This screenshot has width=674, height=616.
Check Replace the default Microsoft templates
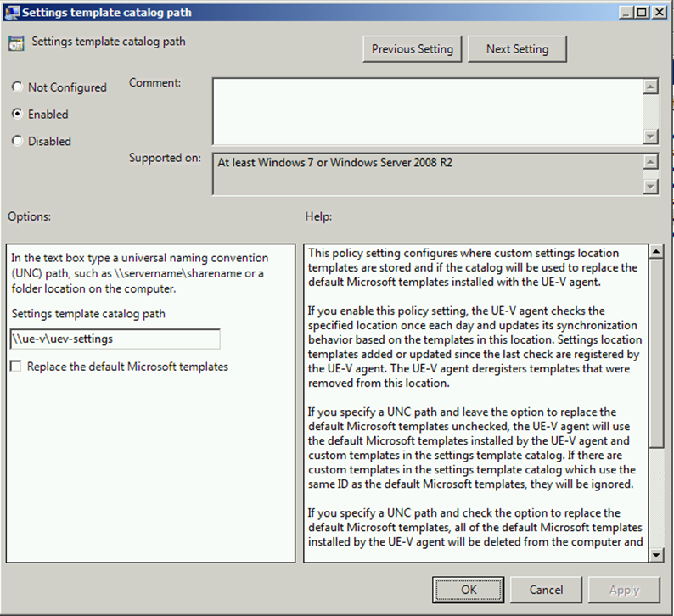point(16,367)
